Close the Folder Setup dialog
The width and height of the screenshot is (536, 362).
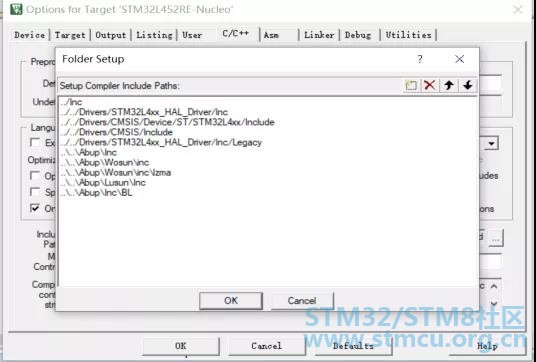[x=459, y=59]
